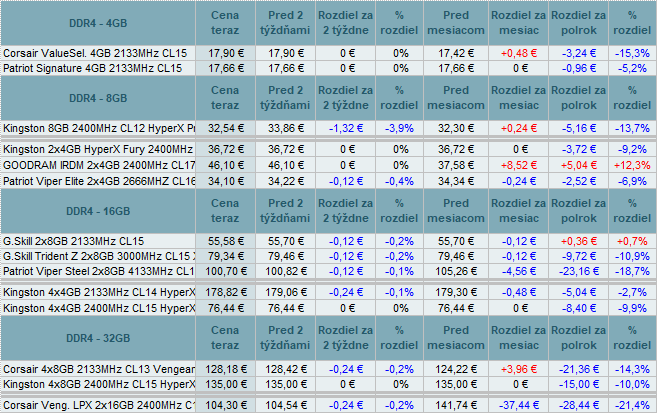Select the DDR4 - 16GB section header
This screenshot has width=657, height=413.
[98, 211]
